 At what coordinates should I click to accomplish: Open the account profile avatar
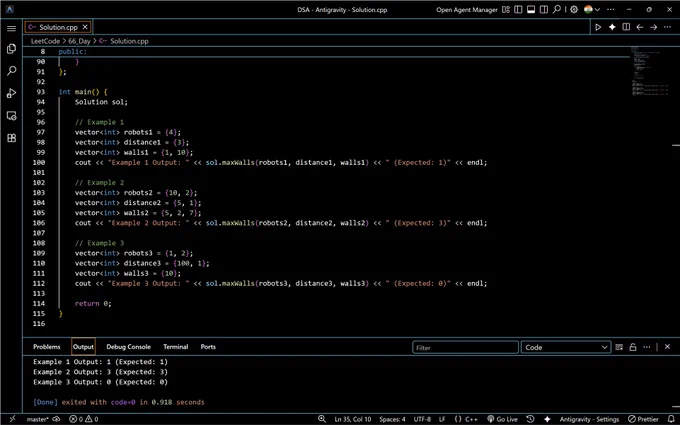tap(588, 10)
